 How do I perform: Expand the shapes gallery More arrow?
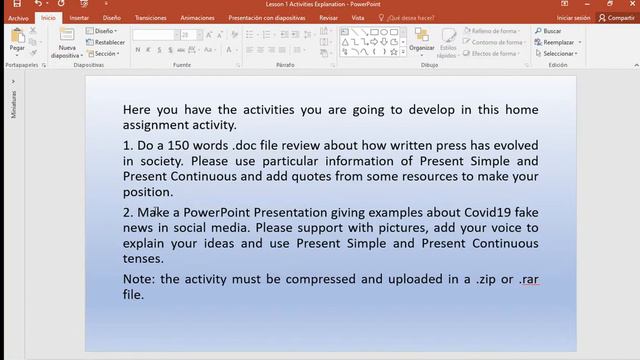click(x=403, y=52)
